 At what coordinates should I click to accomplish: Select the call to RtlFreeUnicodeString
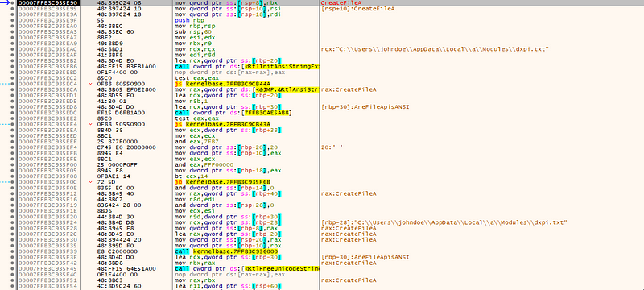pos(246,268)
